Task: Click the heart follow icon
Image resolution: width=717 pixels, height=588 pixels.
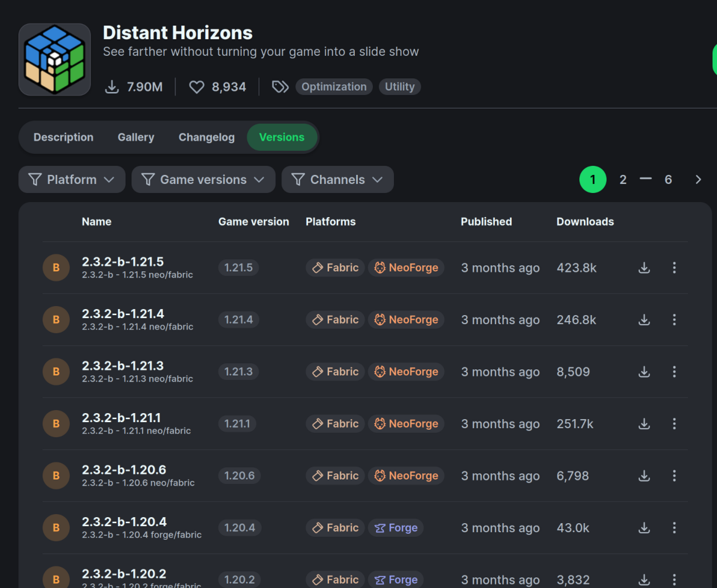Action: [196, 87]
